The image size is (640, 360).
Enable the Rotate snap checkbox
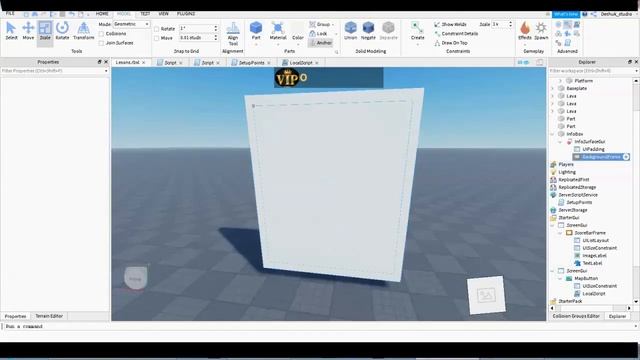pyautogui.click(x=157, y=29)
